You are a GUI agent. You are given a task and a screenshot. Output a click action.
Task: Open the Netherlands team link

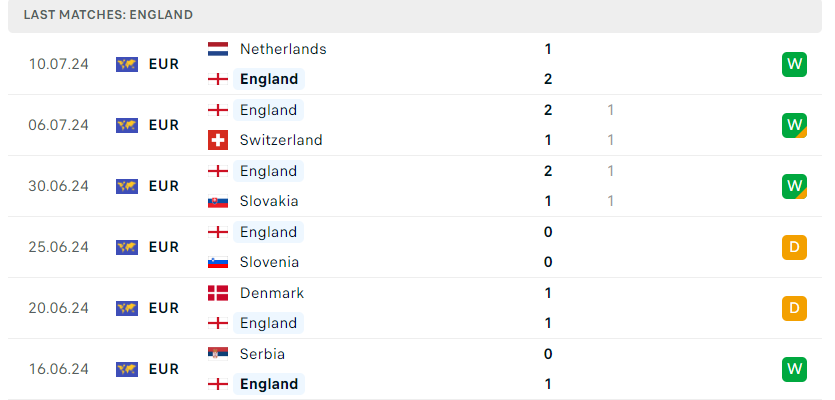[283, 49]
